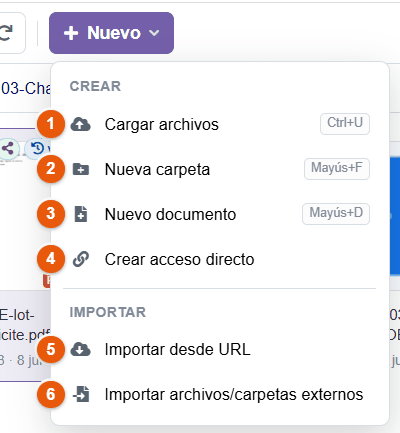
Task: Click the chevron arrow on Nuevo
Action: (x=154, y=33)
